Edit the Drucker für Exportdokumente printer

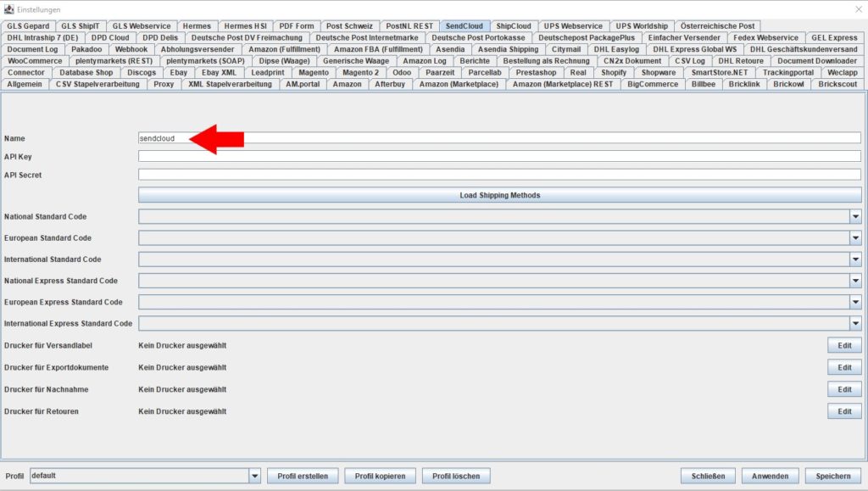coord(844,367)
